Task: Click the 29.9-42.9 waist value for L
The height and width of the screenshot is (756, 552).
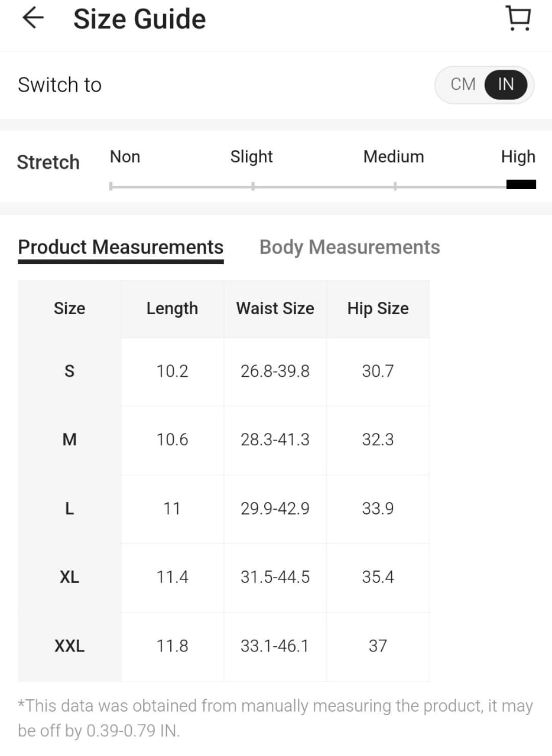Action: click(x=275, y=509)
